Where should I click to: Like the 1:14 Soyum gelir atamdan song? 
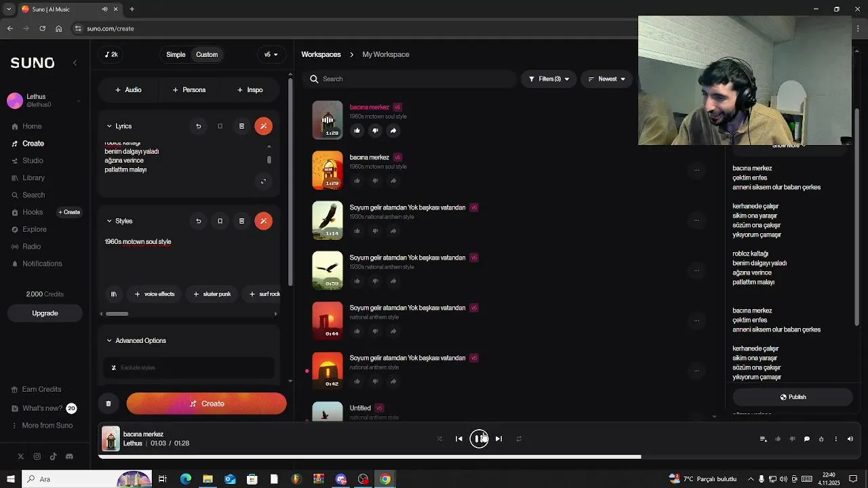coord(357,231)
